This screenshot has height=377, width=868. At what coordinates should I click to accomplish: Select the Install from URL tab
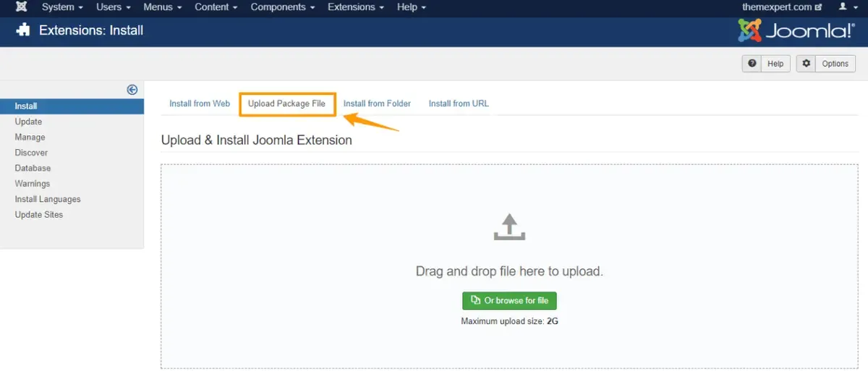click(459, 103)
